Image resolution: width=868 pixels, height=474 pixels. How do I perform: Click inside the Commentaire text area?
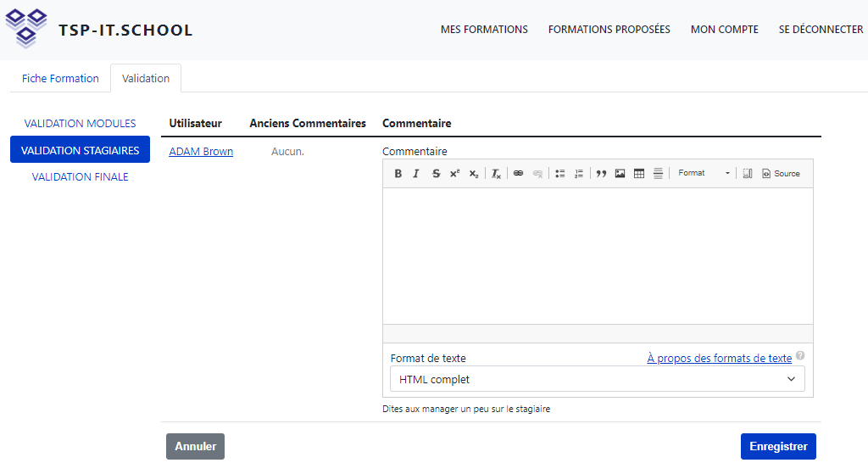click(x=598, y=256)
